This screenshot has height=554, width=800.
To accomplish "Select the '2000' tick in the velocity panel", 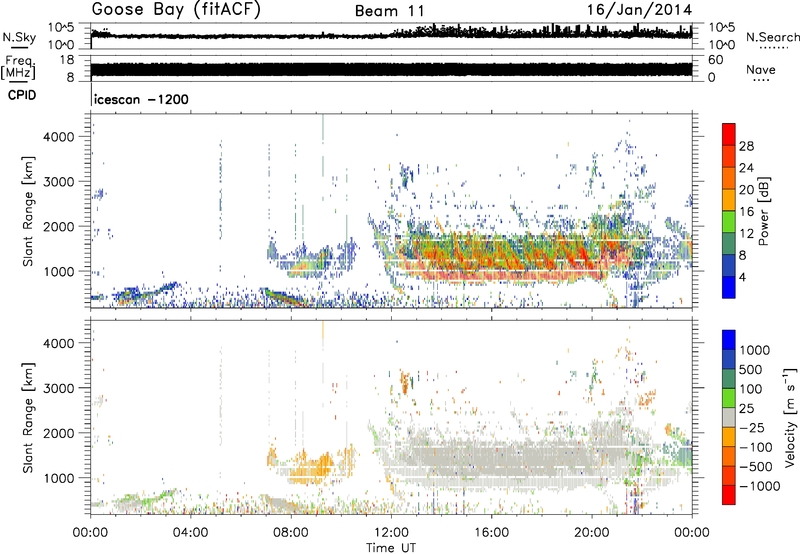I will coord(60,433).
